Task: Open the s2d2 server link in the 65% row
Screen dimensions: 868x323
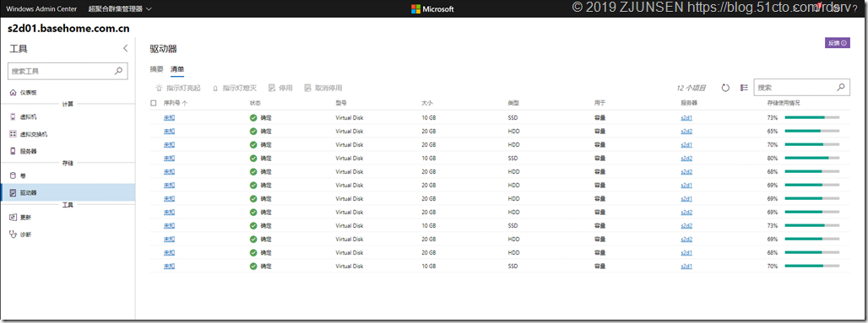Action: coord(686,131)
